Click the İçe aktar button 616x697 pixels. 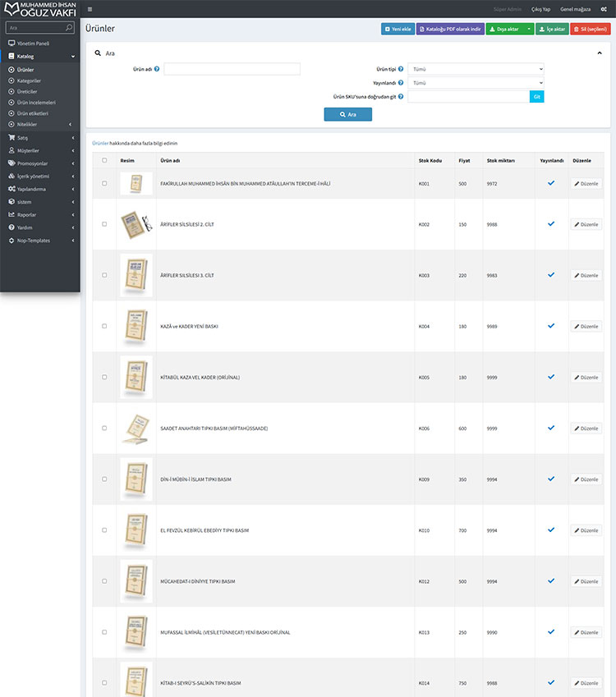pyautogui.click(x=552, y=29)
